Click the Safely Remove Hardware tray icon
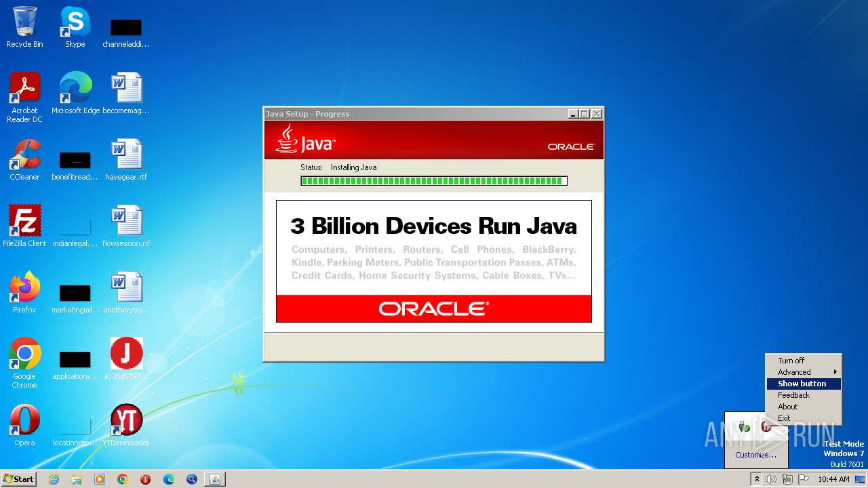 pyautogui.click(x=745, y=426)
